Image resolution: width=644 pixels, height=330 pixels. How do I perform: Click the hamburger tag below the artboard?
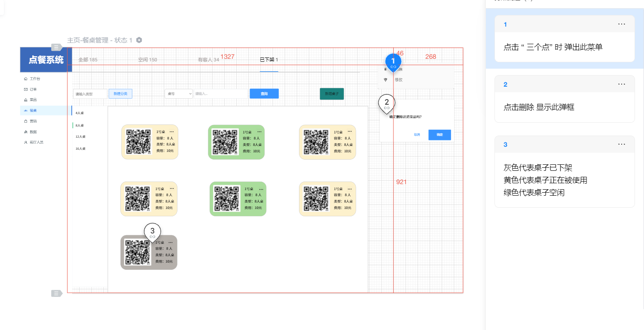coord(57,293)
